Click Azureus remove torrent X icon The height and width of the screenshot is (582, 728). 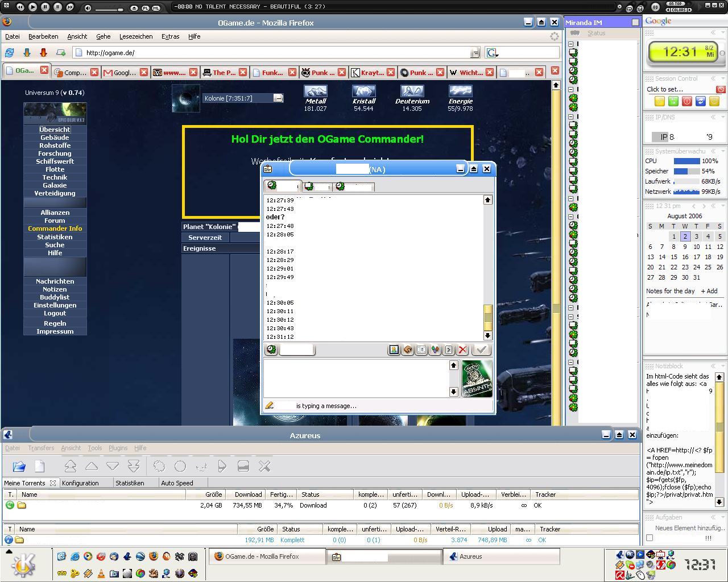point(264,467)
